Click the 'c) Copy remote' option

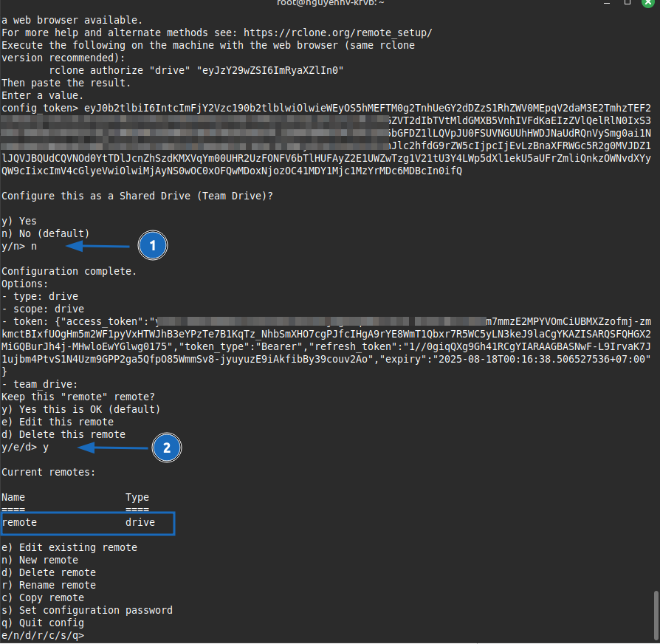coord(43,597)
